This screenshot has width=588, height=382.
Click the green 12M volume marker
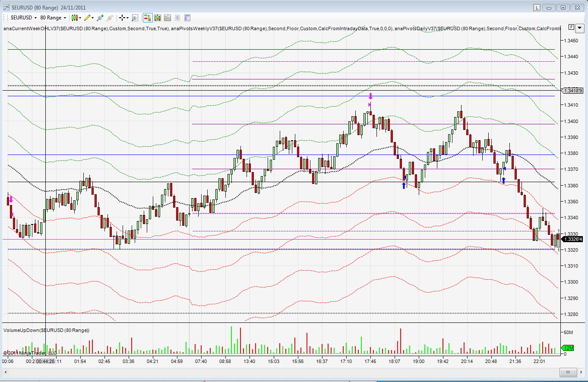click(568, 348)
